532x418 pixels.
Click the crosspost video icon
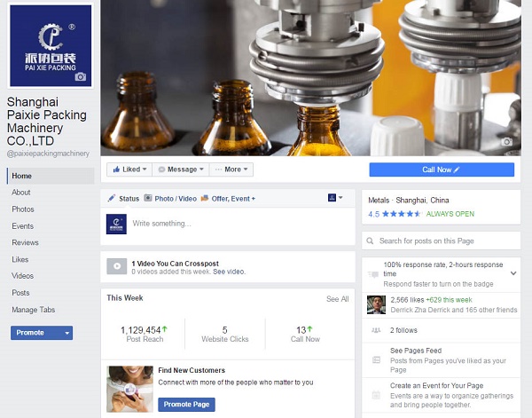tap(116, 266)
